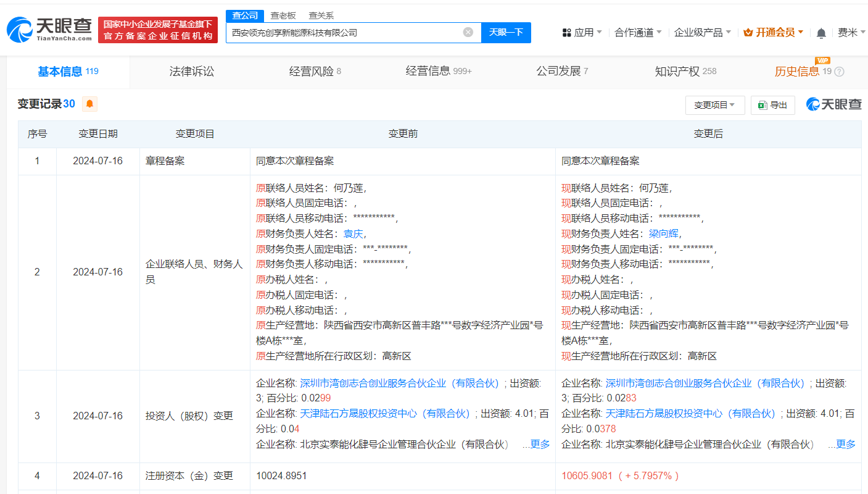Click the Excel icon in the 导出 button
This screenshot has height=494, width=868.
coord(761,105)
